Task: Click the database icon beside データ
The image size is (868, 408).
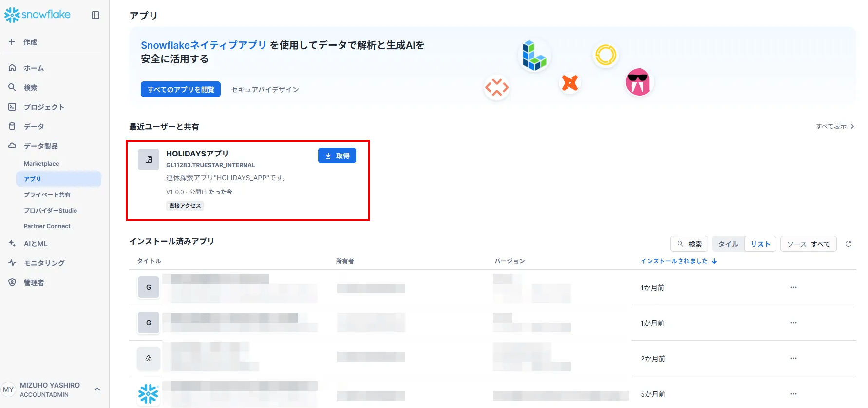Action: (12, 126)
